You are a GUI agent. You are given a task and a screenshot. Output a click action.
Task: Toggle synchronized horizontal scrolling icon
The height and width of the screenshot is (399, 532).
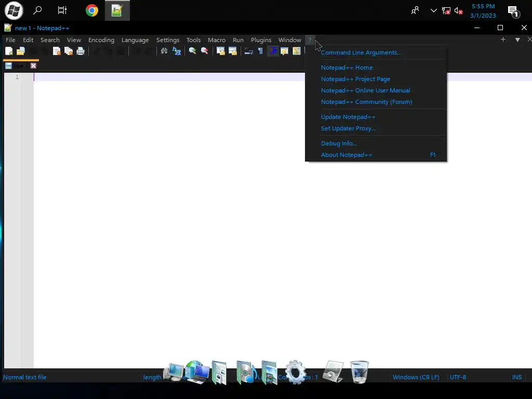[233, 51]
